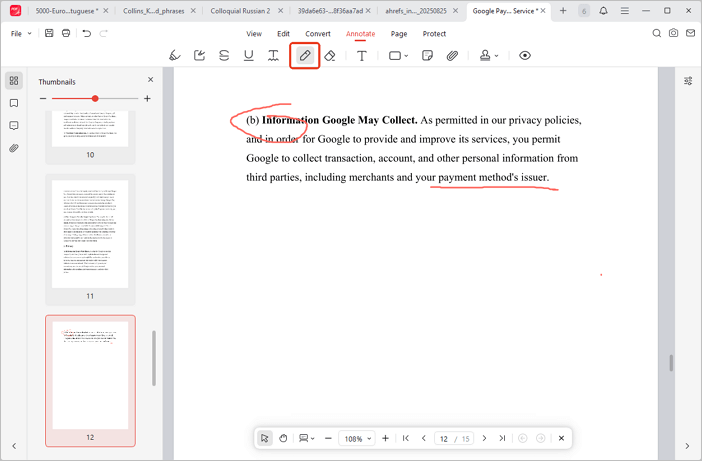Expand the right panel with arrow
The height and width of the screenshot is (461, 702).
click(687, 446)
